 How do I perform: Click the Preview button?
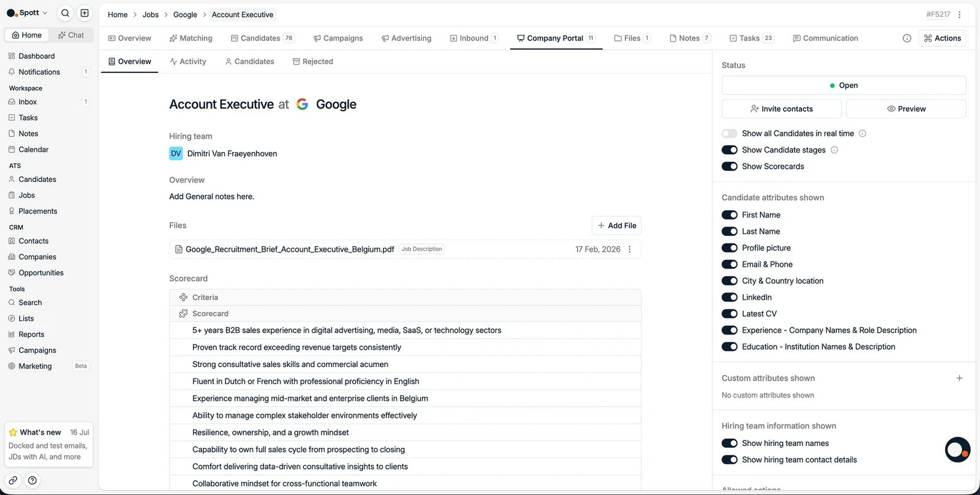point(906,109)
